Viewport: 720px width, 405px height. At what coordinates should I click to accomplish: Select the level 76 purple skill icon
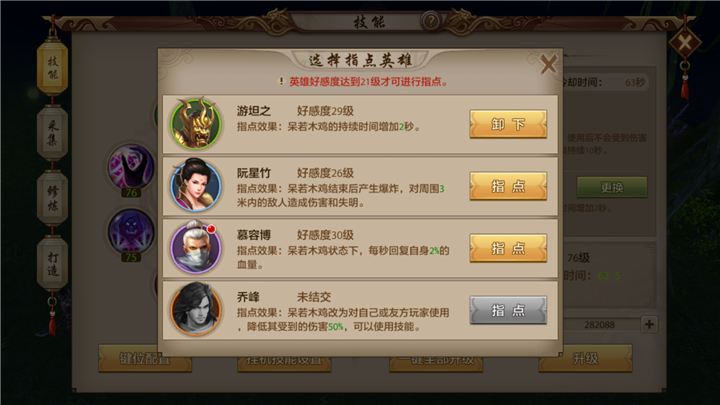point(131,167)
